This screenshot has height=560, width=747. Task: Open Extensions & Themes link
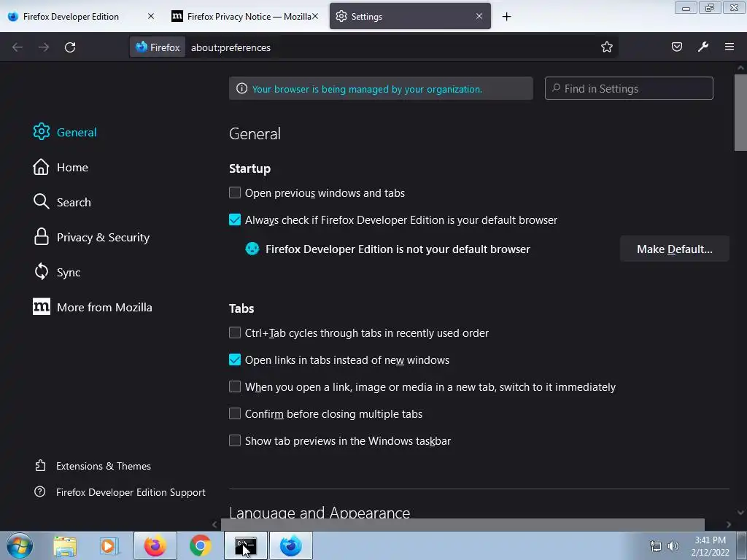point(104,466)
